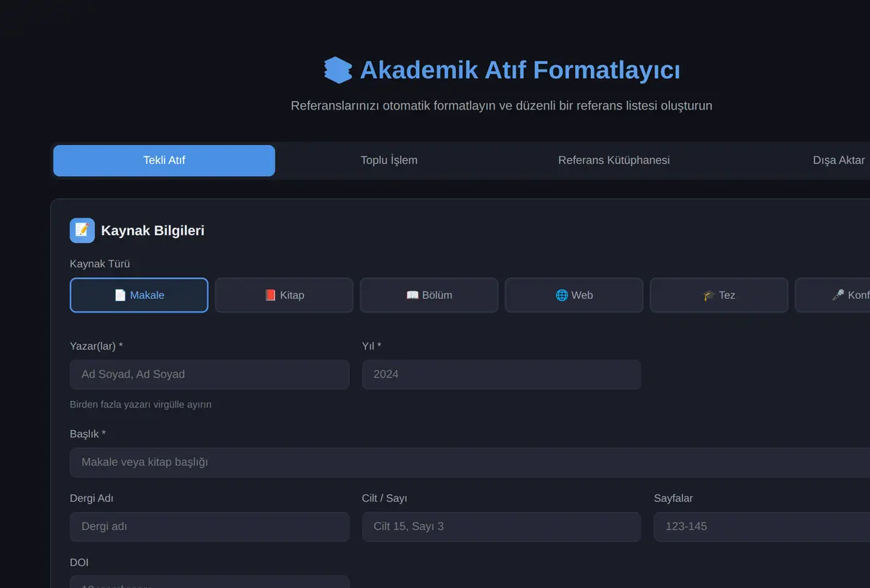Focus the Sayfalar pages input field
Screen dimensions: 870x588
point(762,527)
